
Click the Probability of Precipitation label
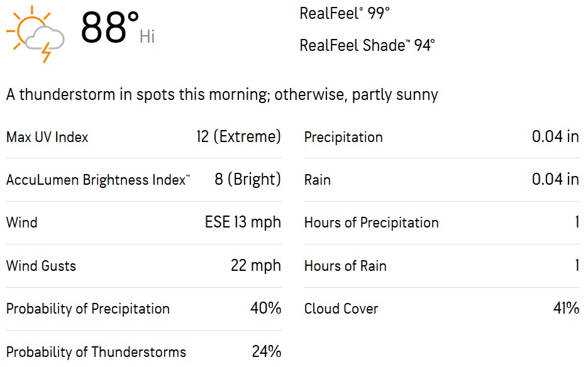(x=88, y=309)
